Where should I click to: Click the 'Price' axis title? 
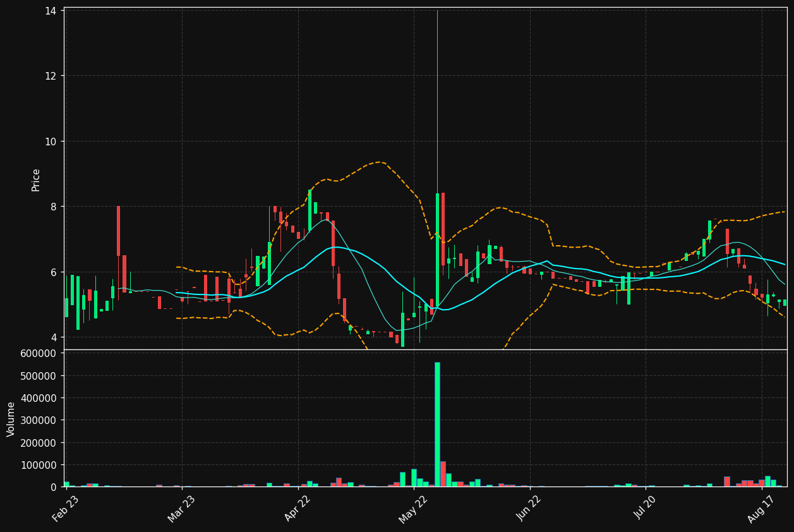[36, 179]
